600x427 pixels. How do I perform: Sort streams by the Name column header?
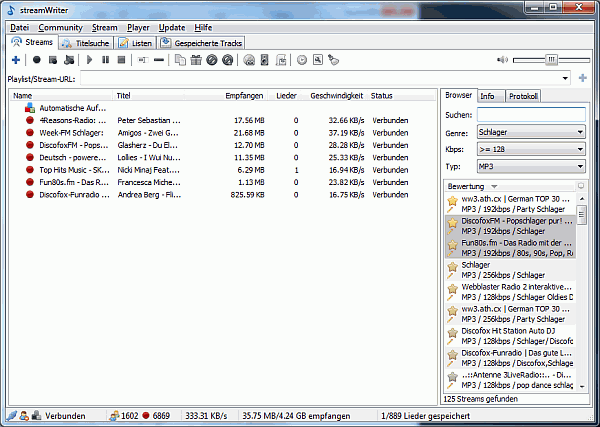click(61, 96)
